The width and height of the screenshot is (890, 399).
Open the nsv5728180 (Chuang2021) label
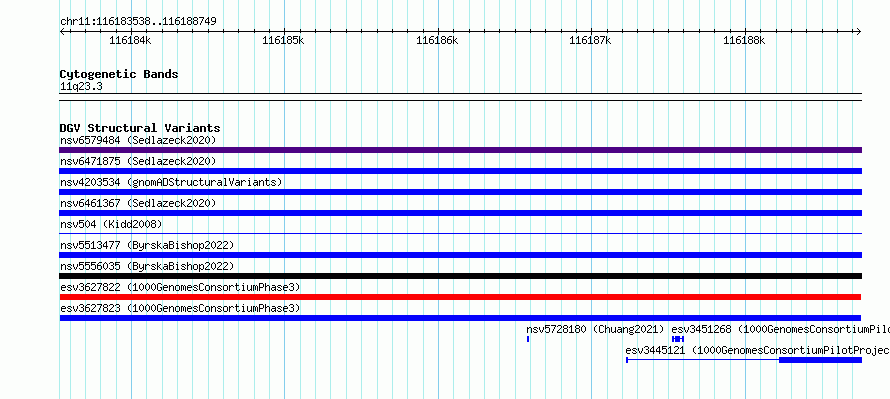tap(595, 329)
